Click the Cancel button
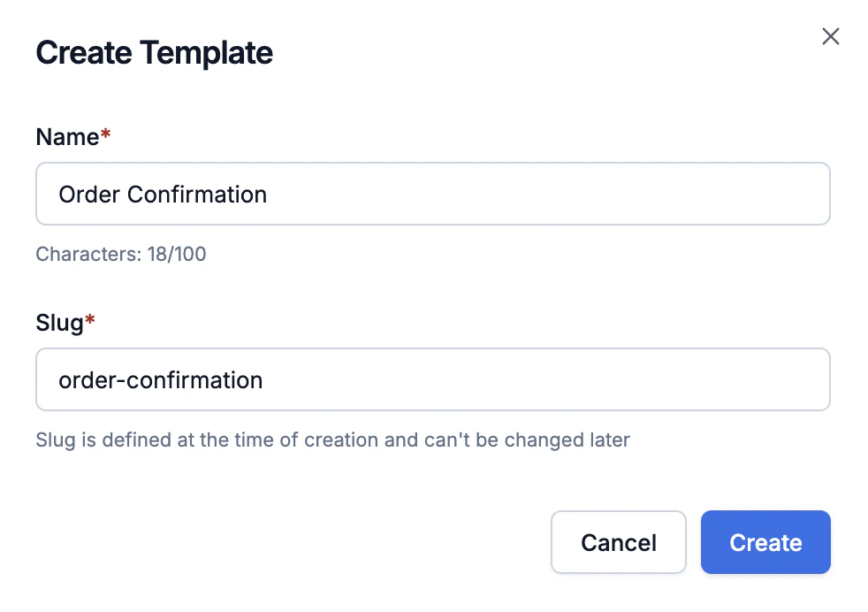Image resolution: width=868 pixels, height=612 pixels. pyautogui.click(x=619, y=542)
